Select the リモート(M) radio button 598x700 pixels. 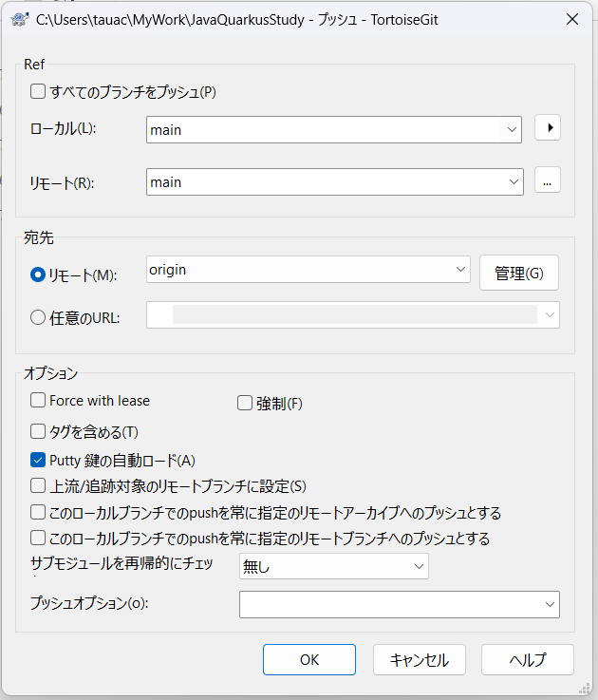click(x=39, y=274)
